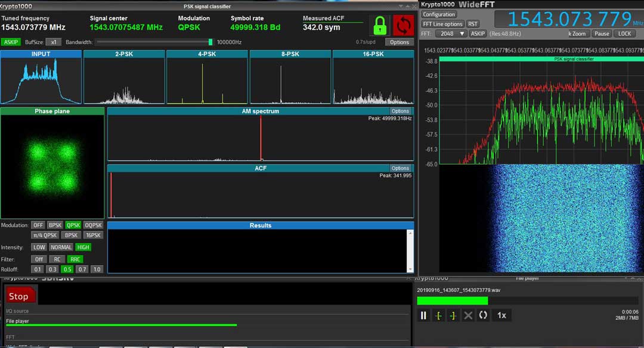Select π/4 QPSK modulation
Image resolution: width=644 pixels, height=348 pixels.
(45, 235)
